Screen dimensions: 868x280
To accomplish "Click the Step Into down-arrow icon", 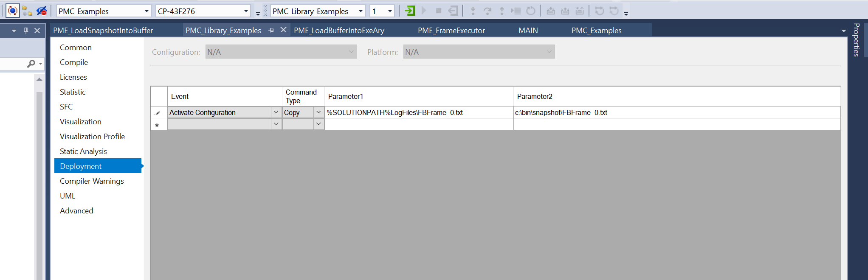I will pos(473,11).
